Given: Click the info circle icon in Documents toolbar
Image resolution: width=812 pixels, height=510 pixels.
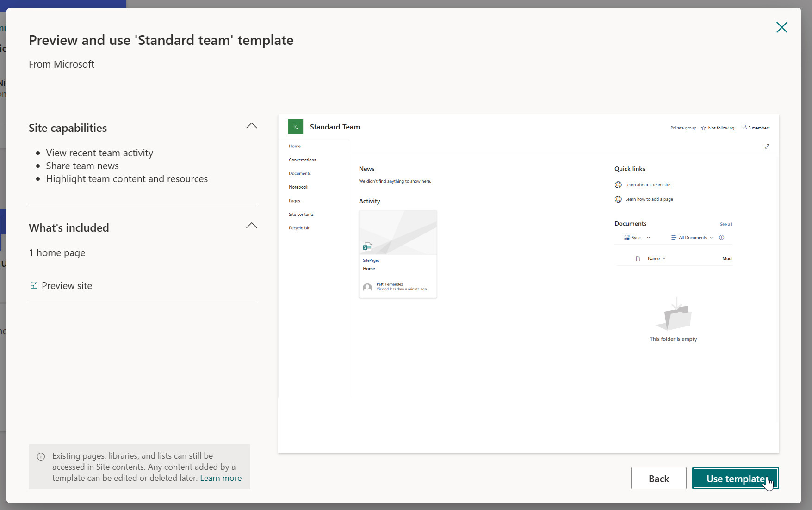Looking at the screenshot, I should click(x=722, y=238).
